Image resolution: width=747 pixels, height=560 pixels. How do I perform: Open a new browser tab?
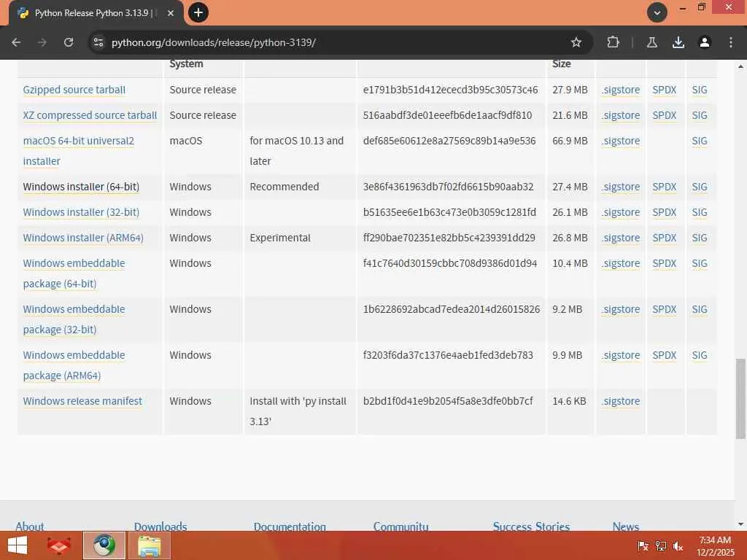[x=198, y=12]
